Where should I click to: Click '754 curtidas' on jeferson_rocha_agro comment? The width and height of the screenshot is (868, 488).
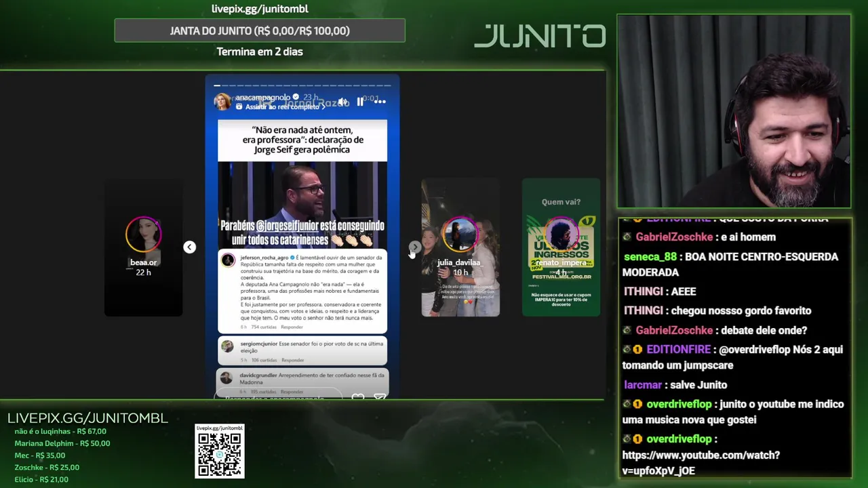click(264, 327)
